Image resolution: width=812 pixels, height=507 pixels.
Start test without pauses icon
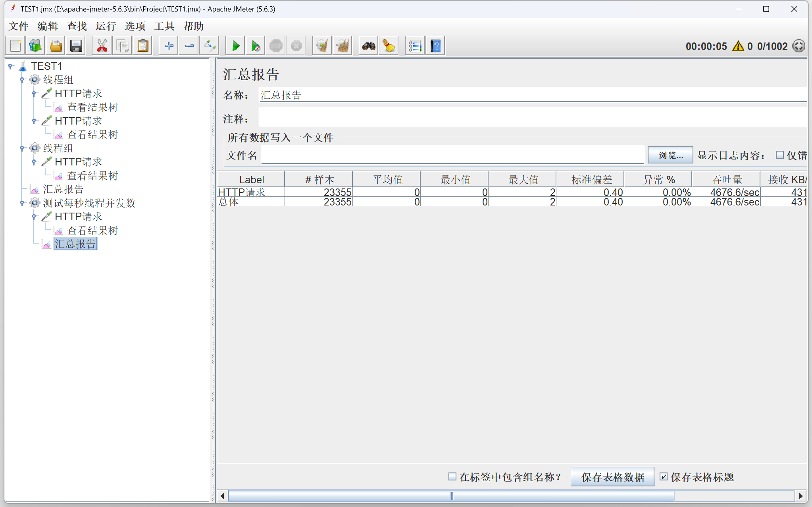(256, 46)
